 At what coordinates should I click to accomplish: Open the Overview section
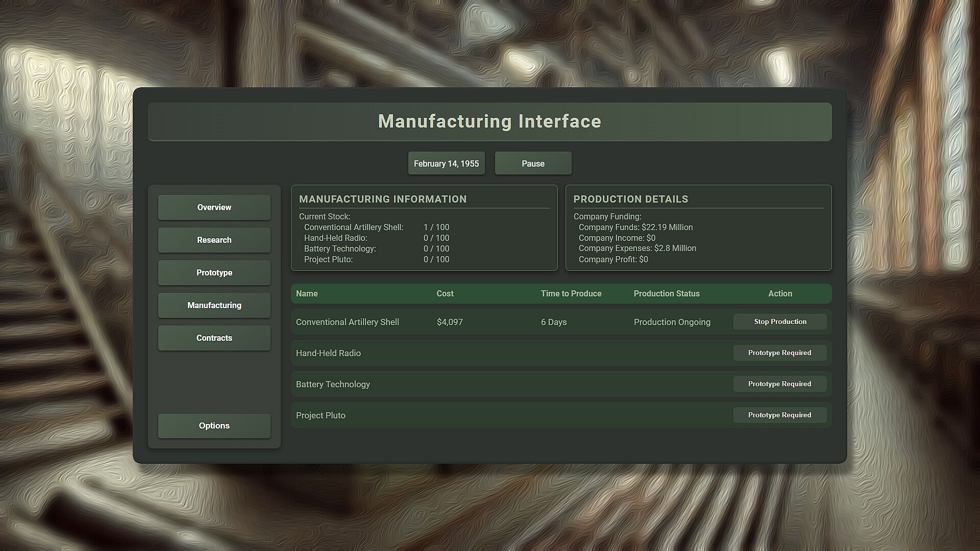coord(214,207)
